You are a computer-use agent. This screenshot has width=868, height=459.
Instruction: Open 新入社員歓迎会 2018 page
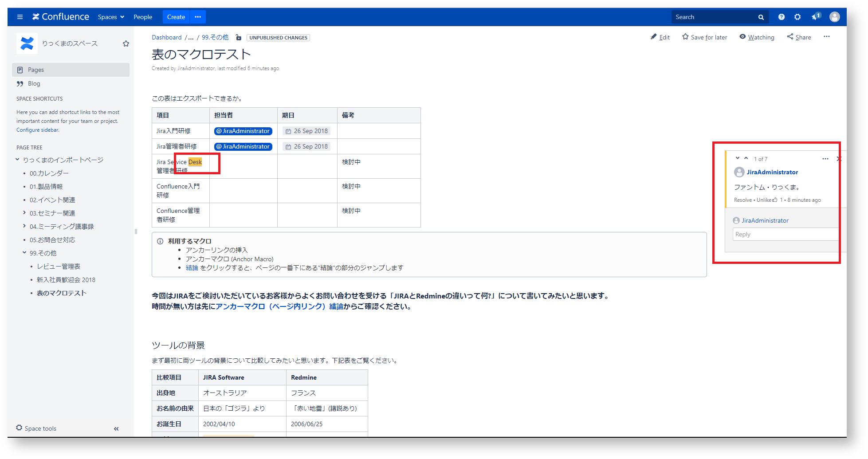66,280
